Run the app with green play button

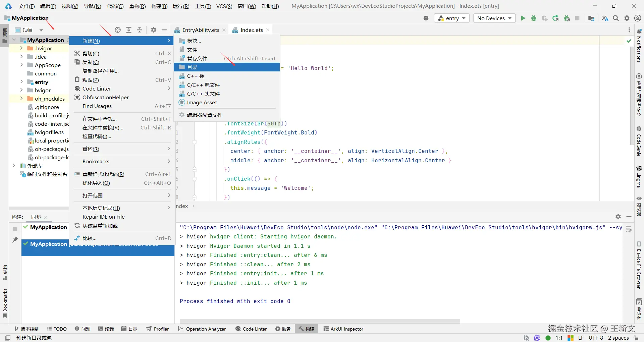tap(523, 18)
